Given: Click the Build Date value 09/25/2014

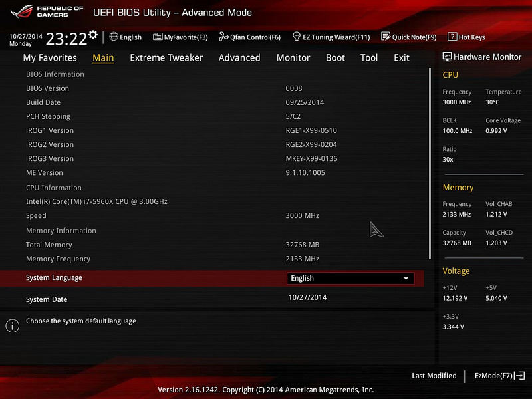Looking at the screenshot, I should [305, 102].
